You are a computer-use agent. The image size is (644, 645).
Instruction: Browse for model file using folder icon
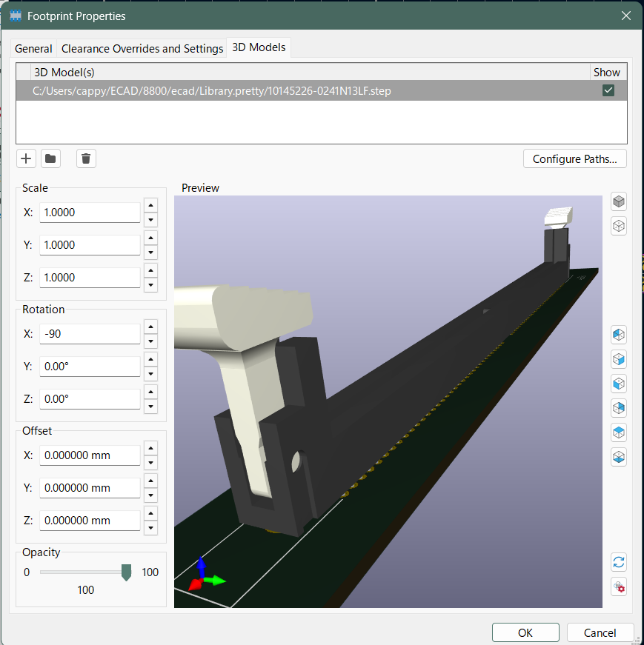[x=50, y=158]
